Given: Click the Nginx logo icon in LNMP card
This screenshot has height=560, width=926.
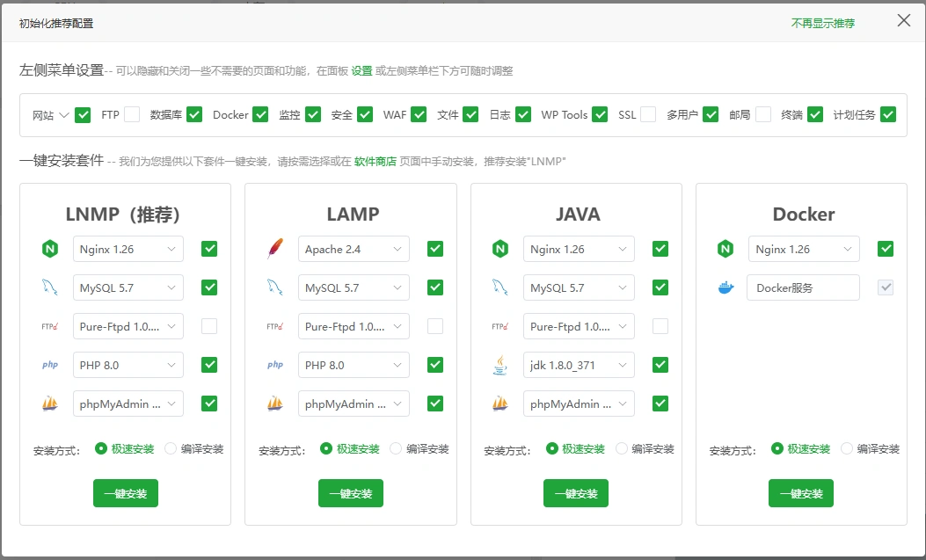Looking at the screenshot, I should [x=50, y=249].
